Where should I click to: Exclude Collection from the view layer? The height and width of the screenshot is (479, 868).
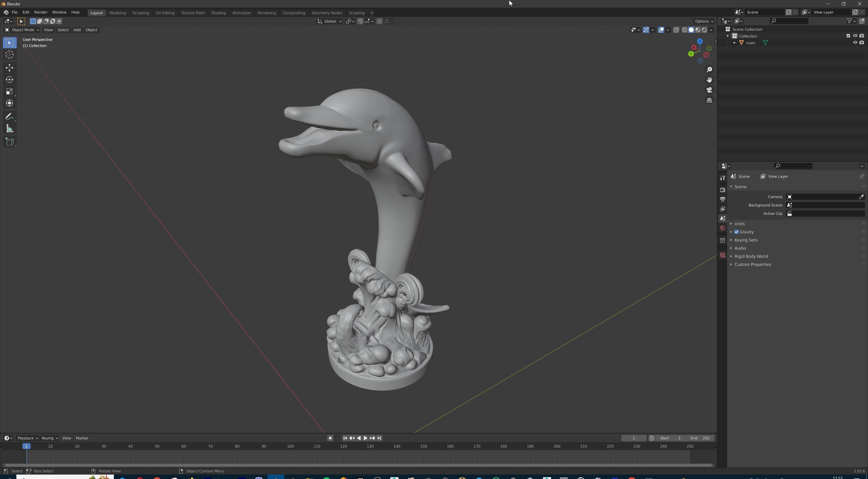coord(848,36)
